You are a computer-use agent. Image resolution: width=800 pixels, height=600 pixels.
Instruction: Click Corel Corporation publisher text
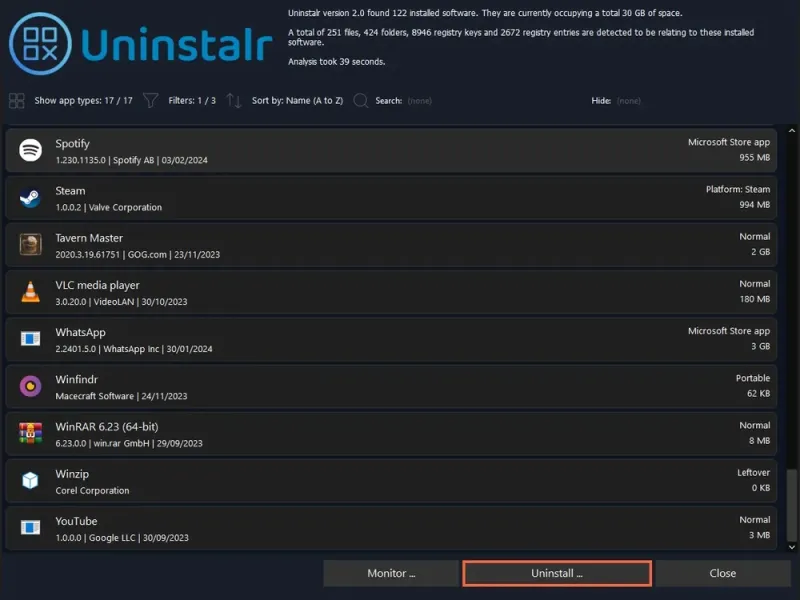tap(92, 491)
